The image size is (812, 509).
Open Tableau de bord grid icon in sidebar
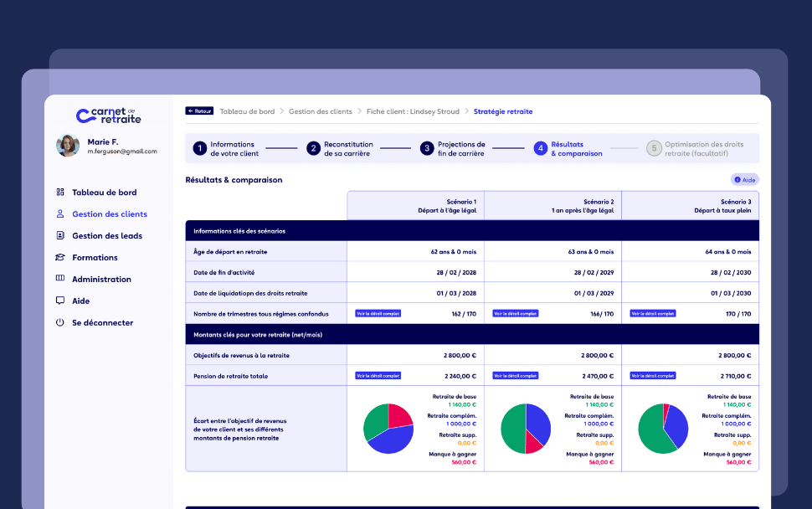point(60,192)
